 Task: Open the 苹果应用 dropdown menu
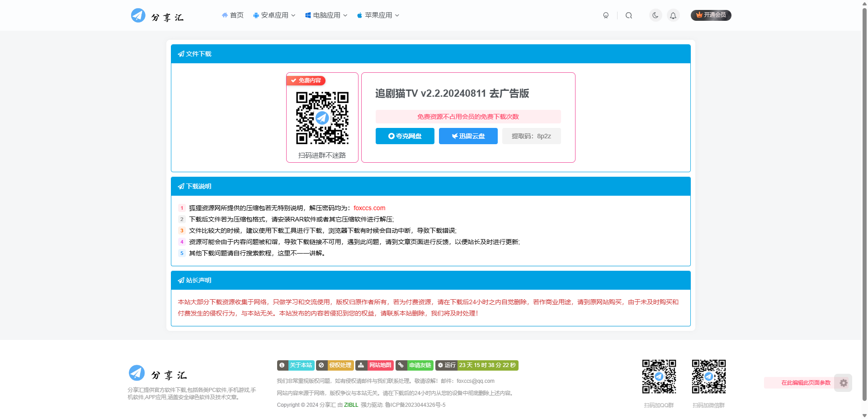[x=377, y=15]
